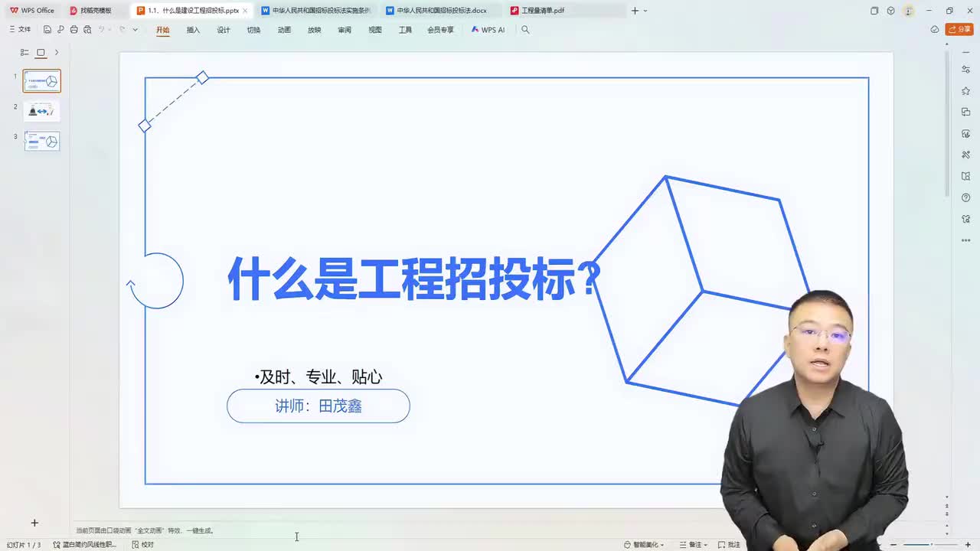Click the crossed-tools icon in right sidebar
This screenshot has width=980, height=551.
click(x=966, y=155)
